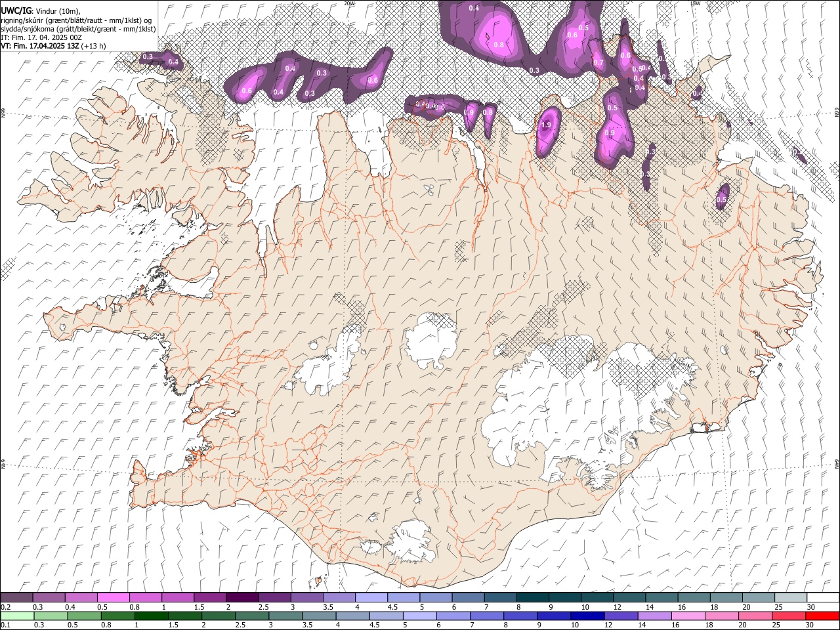Pick the light pink 16 swatch, bottom legend row

click(688, 616)
